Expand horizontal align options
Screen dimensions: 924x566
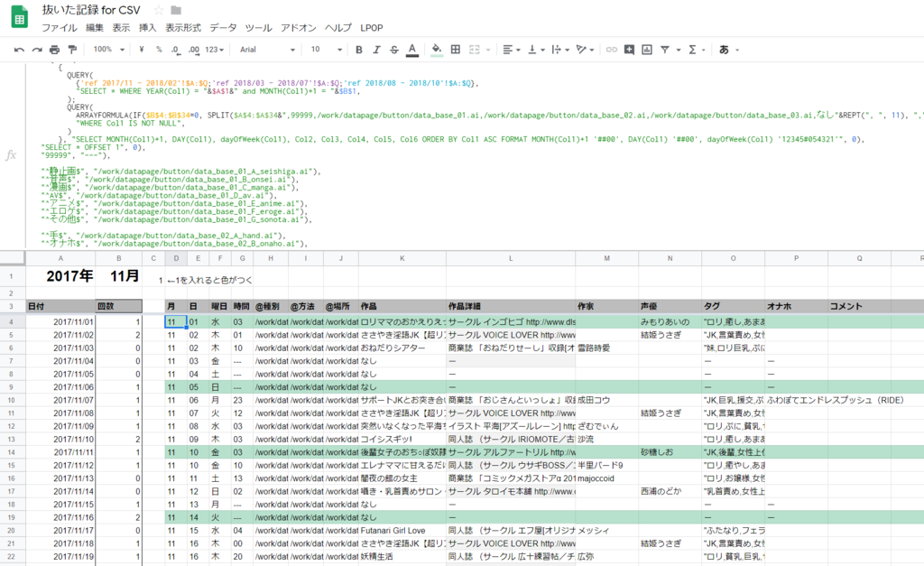pyautogui.click(x=512, y=50)
